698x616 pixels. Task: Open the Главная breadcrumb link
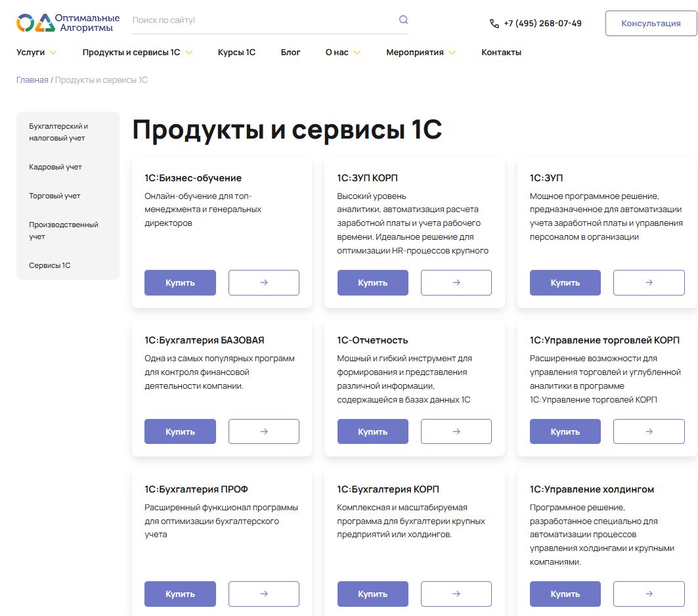31,78
